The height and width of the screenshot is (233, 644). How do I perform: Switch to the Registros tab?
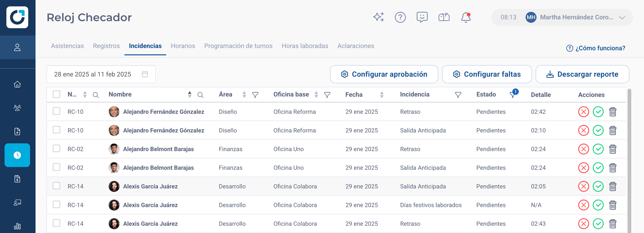[x=106, y=46]
